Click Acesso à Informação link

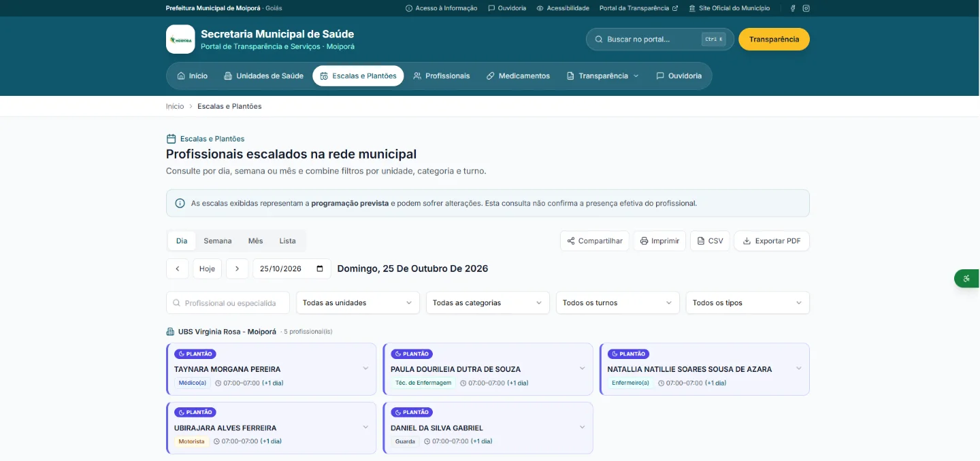[x=441, y=8]
